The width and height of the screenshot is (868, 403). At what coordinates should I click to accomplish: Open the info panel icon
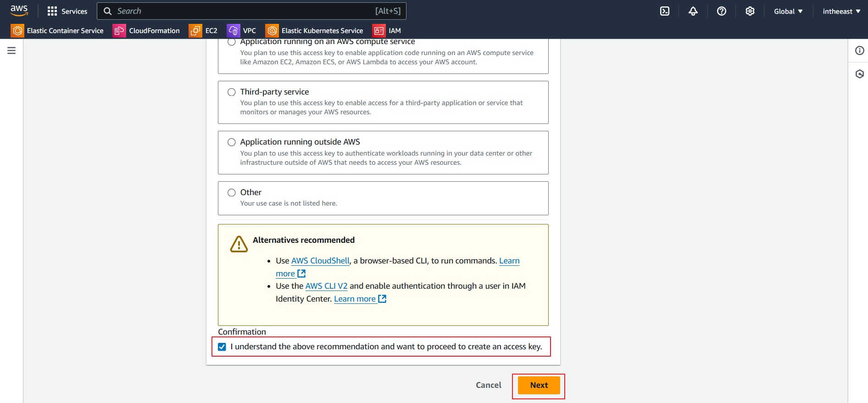859,50
